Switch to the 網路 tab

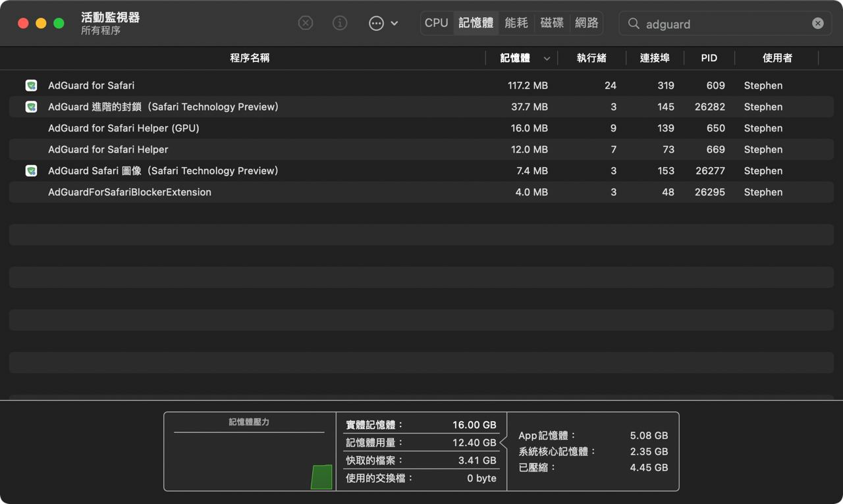[x=587, y=23]
